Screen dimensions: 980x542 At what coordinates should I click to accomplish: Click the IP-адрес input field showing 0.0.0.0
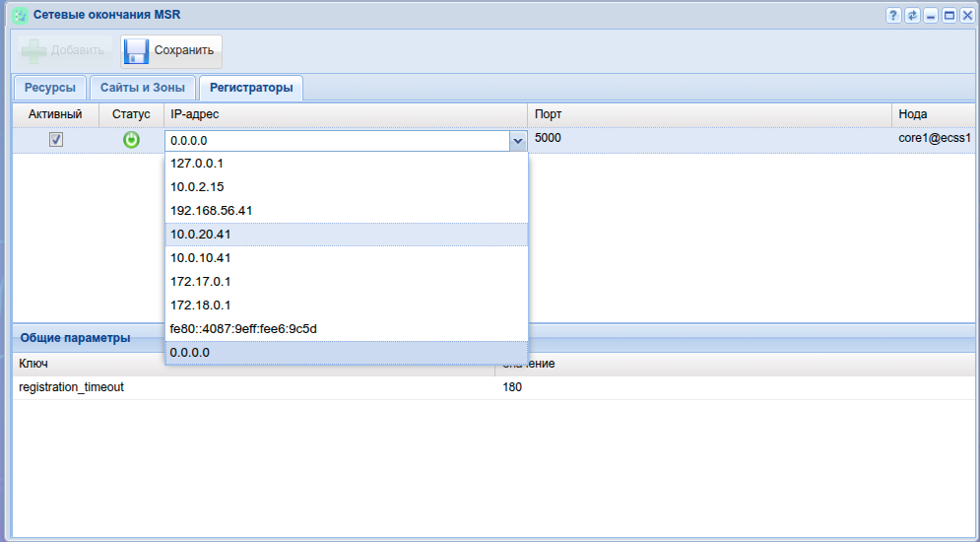click(x=338, y=141)
